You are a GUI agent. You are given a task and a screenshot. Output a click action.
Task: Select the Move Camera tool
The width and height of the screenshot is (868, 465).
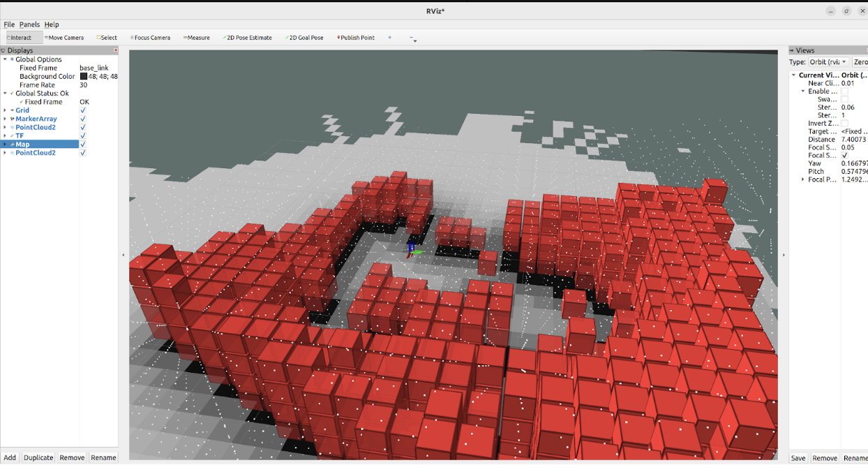(64, 38)
